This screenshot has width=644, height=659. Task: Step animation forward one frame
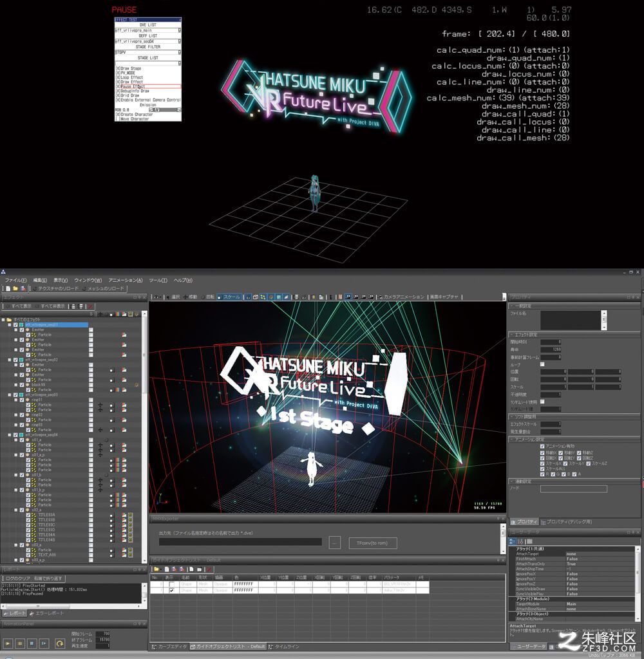pos(44,644)
